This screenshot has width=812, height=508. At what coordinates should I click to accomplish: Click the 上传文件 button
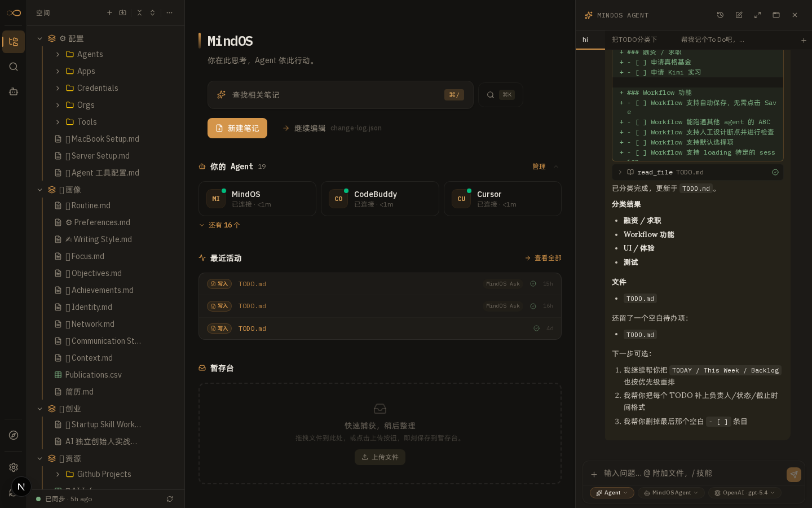coord(380,457)
